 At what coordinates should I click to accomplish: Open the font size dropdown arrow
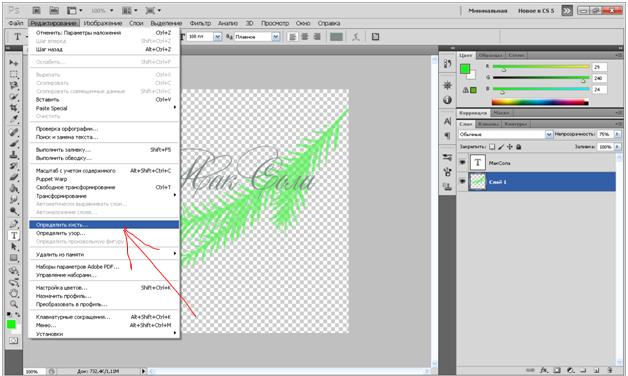click(x=217, y=37)
